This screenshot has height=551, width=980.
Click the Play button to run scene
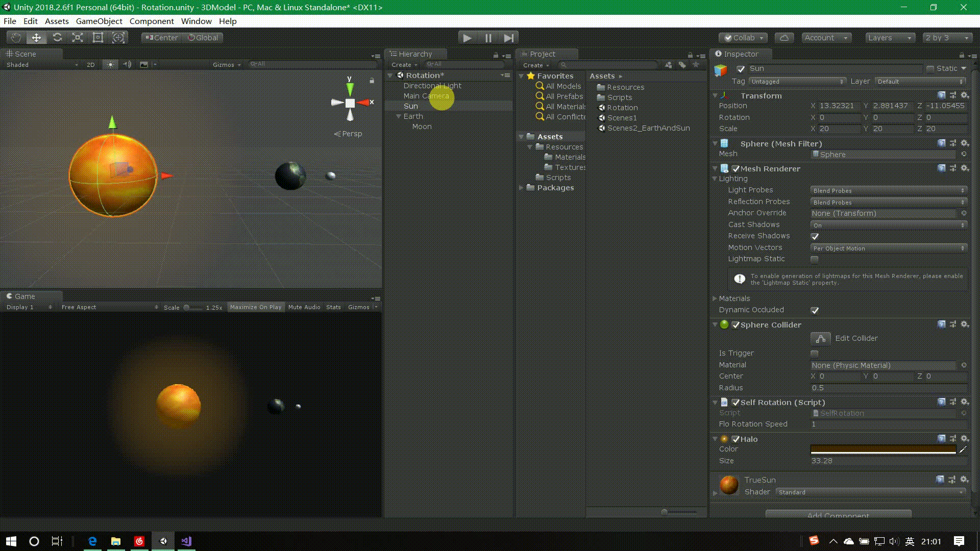pos(467,37)
